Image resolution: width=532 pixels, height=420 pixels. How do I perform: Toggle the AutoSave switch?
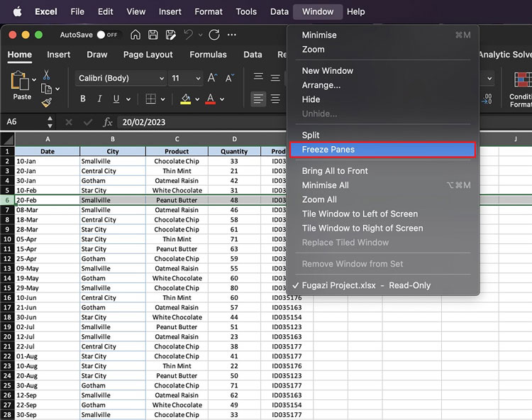click(107, 35)
